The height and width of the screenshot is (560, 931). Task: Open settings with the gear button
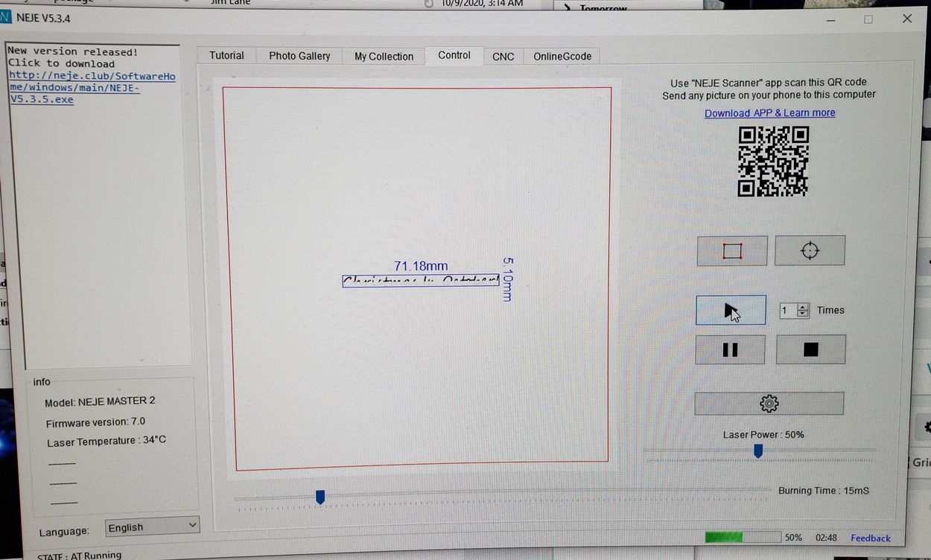click(769, 404)
